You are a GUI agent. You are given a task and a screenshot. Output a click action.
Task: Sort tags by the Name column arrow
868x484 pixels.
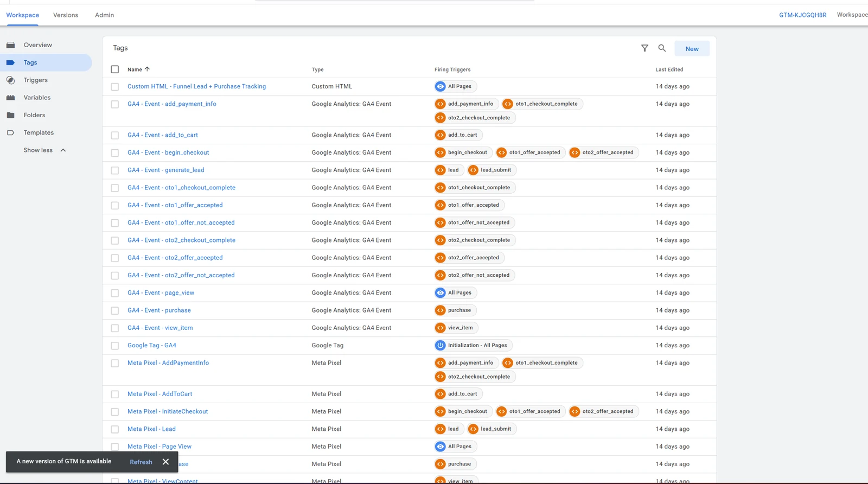[147, 69]
